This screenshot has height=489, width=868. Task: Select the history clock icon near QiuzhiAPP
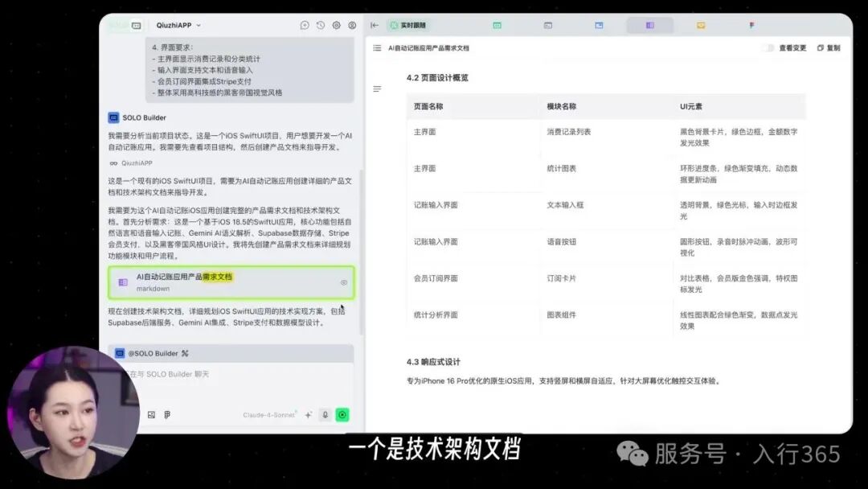click(318, 25)
